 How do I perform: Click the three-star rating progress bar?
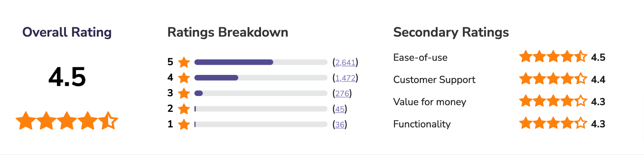point(261,93)
